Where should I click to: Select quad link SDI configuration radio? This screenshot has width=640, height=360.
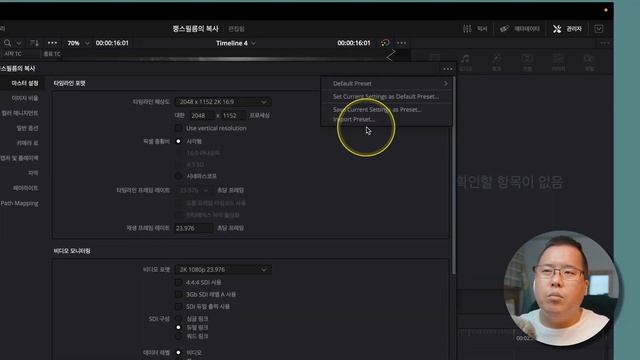tap(178, 336)
